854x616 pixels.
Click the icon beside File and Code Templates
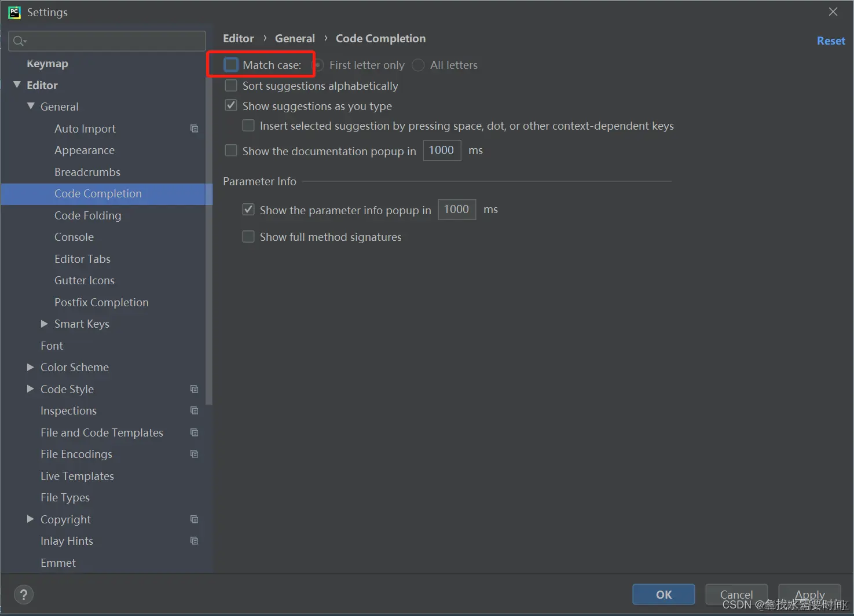[195, 432]
